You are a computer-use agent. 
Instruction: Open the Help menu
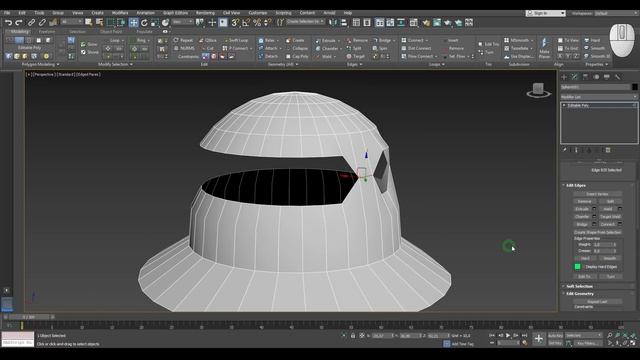(x=347, y=13)
